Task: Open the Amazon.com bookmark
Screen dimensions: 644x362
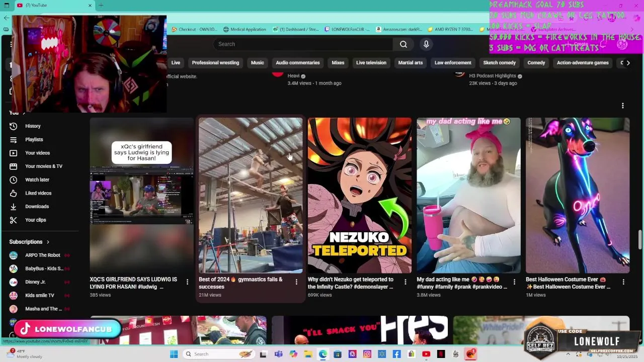Action: (x=399, y=29)
